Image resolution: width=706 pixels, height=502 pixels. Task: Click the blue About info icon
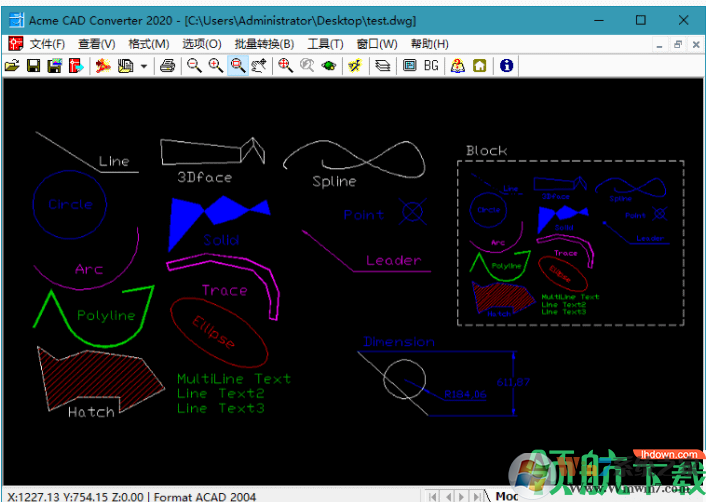506,66
